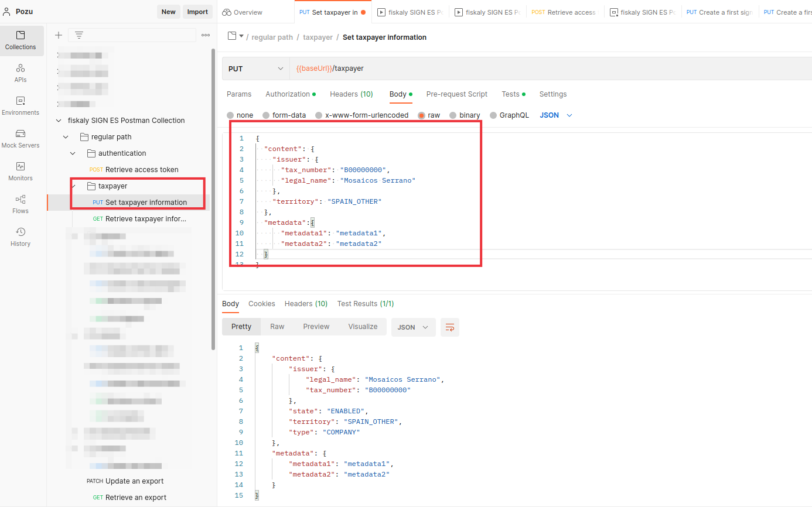Click the New button
Screen dimensions: 812x507
169,12
